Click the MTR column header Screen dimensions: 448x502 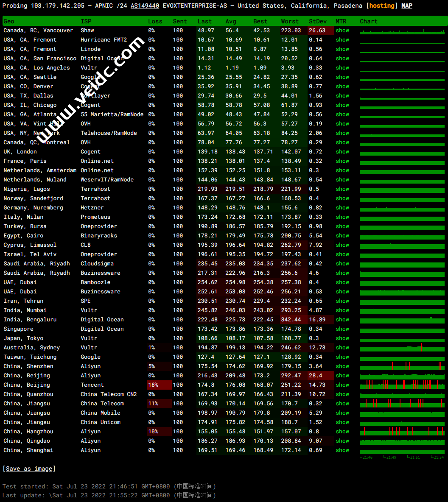[341, 22]
